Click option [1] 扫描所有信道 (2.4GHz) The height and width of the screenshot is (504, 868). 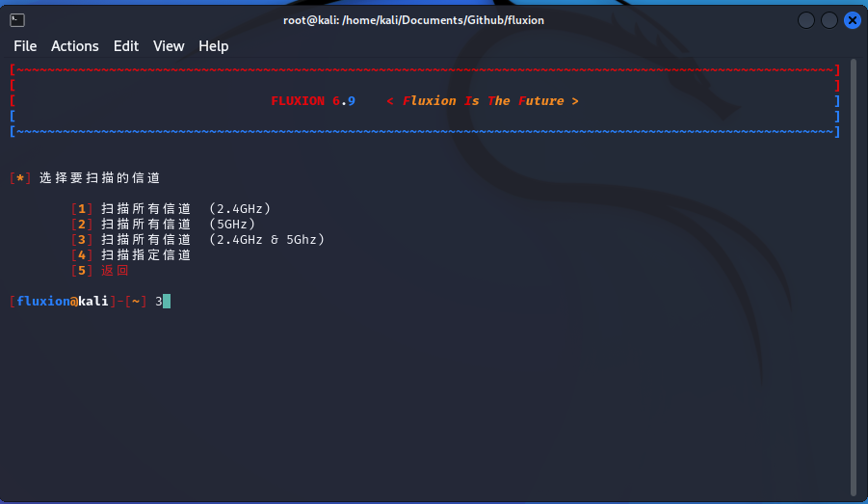[171, 209]
